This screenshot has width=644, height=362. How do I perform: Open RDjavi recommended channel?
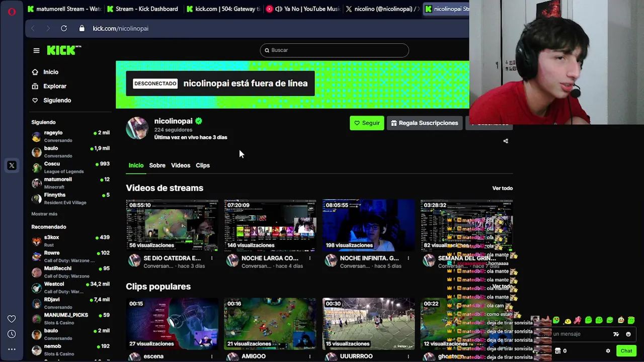pos(70,303)
